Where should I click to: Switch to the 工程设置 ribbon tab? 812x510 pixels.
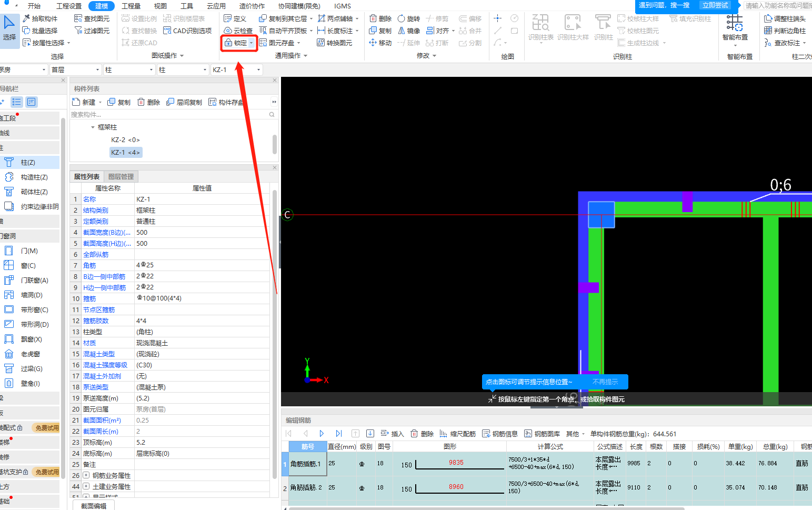point(69,6)
